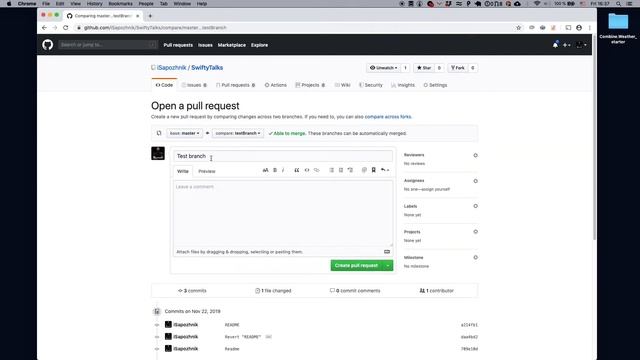Open the repository Settings tab
The image size is (640, 360).
(x=435, y=85)
